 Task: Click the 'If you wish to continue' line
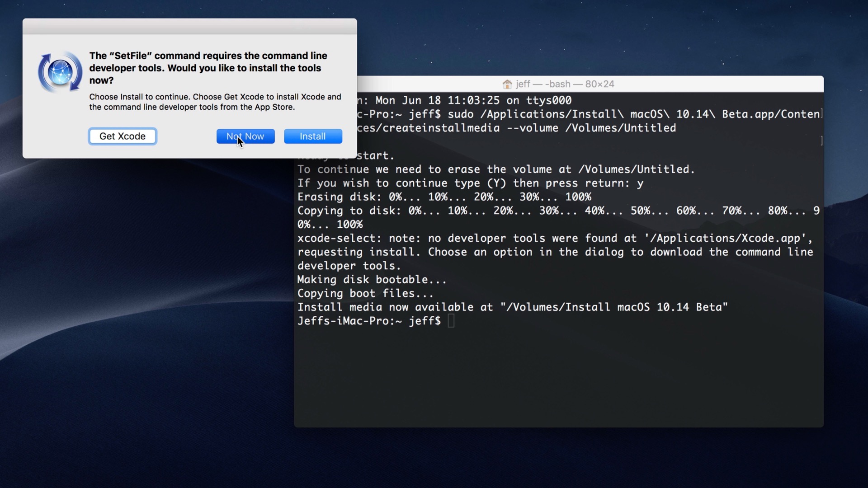click(x=470, y=183)
